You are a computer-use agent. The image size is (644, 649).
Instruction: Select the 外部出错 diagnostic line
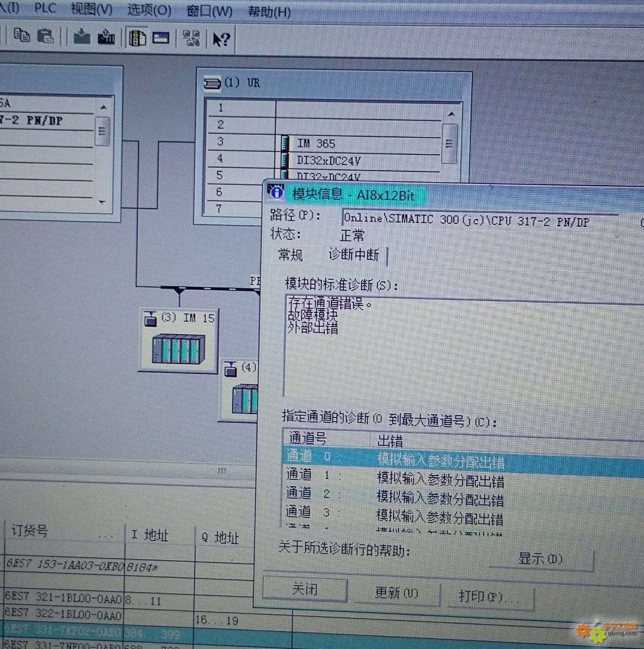coord(313,328)
